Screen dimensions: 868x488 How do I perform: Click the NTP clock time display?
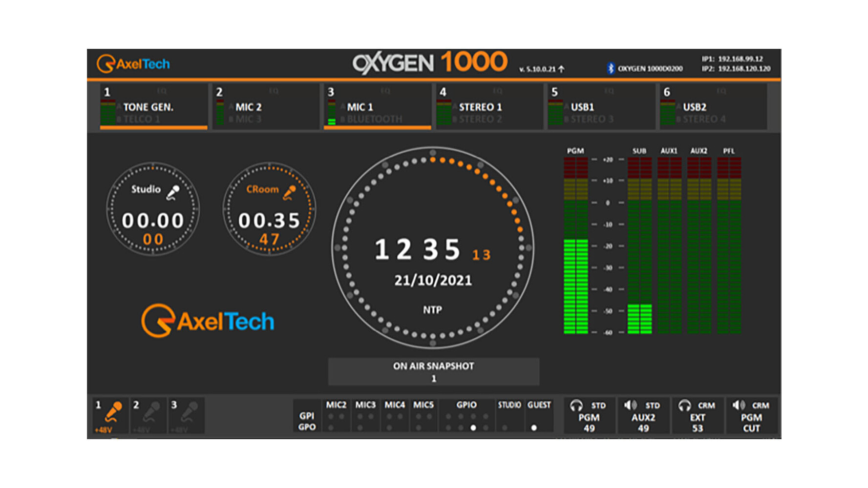coord(418,249)
